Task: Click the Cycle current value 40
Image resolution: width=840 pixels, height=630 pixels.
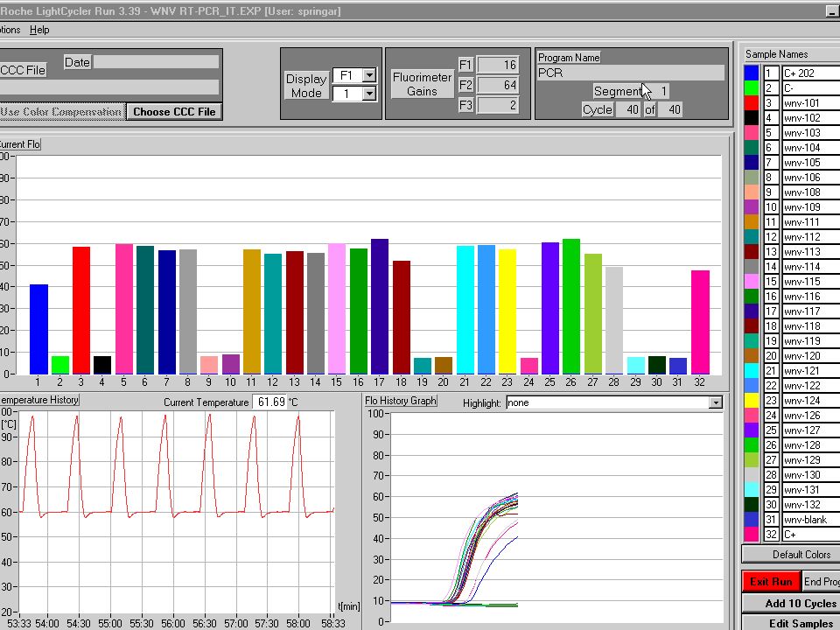Action: pos(628,110)
